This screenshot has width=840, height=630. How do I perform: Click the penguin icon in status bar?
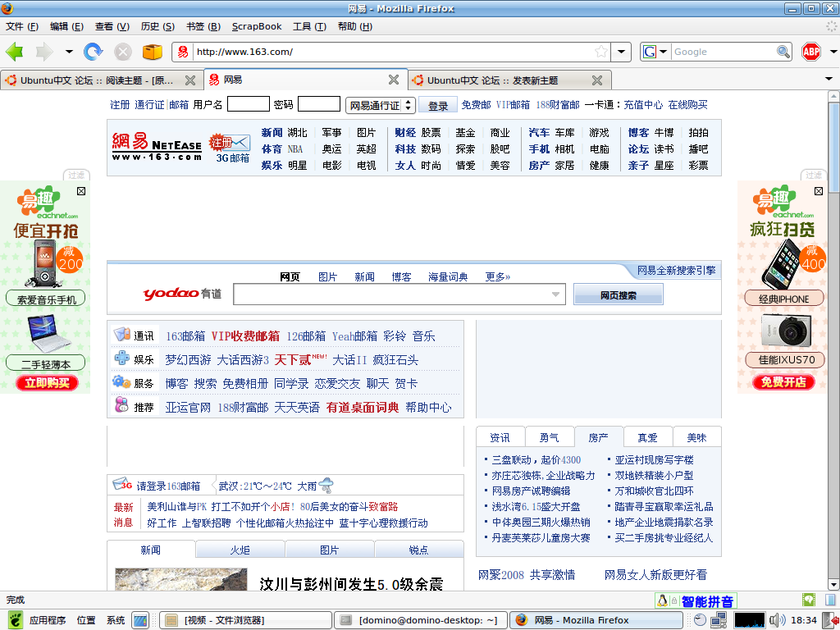point(662,600)
